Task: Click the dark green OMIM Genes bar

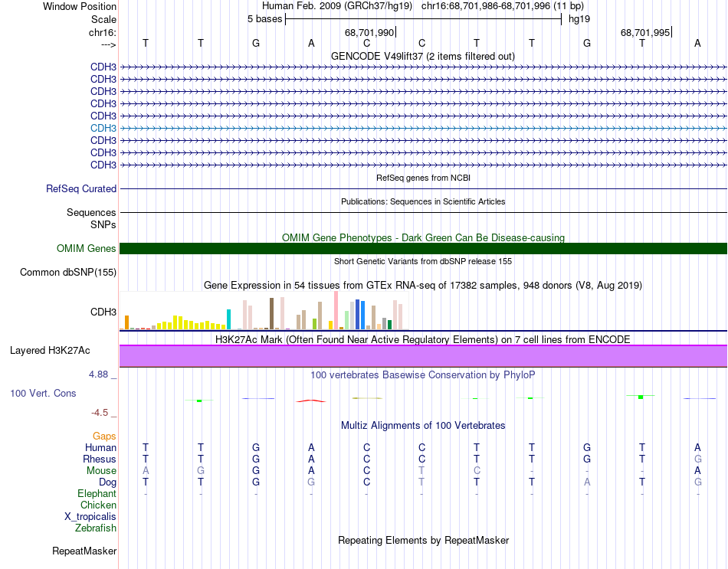Action: pos(423,248)
